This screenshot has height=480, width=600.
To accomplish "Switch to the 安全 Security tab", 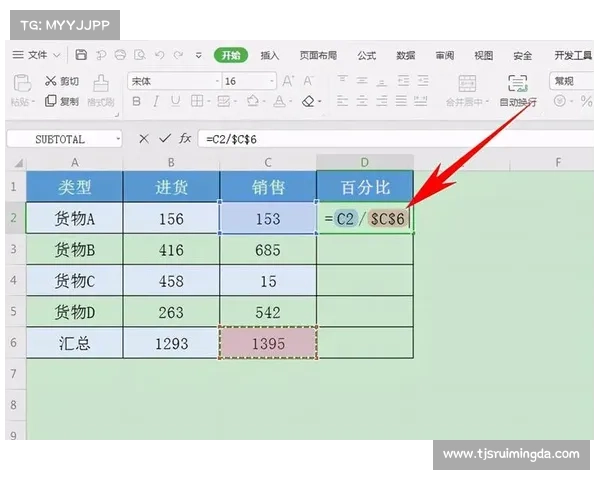I will pyautogui.click(x=523, y=56).
